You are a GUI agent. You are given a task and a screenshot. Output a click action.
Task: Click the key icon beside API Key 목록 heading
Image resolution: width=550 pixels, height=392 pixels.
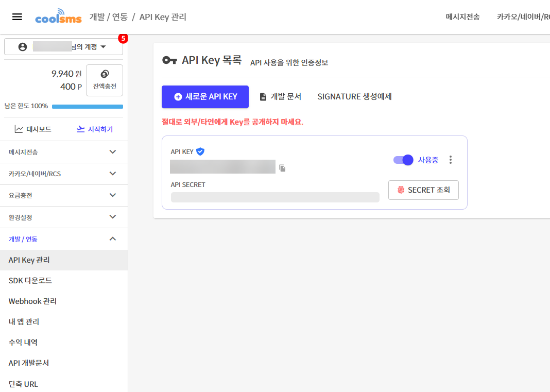click(x=170, y=60)
